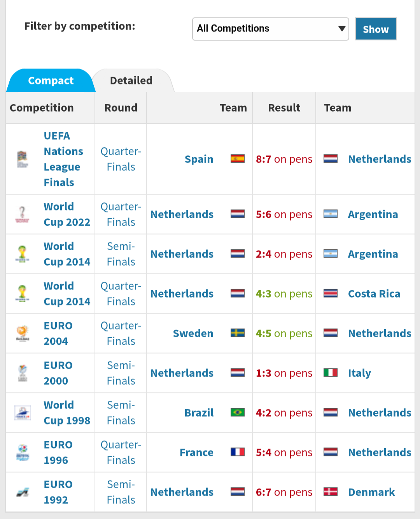Open the EURO 1992 competition link
Image resolution: width=420 pixels, height=519 pixels.
[x=58, y=492]
